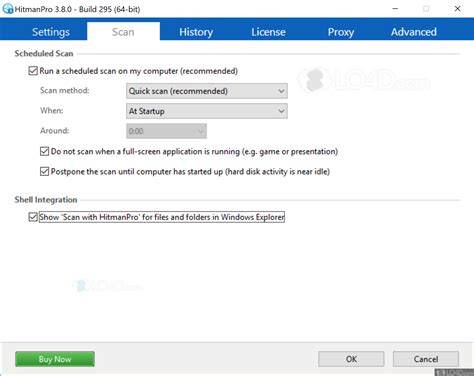The height and width of the screenshot is (376, 474).
Task: Go to the License tab
Action: tap(268, 32)
